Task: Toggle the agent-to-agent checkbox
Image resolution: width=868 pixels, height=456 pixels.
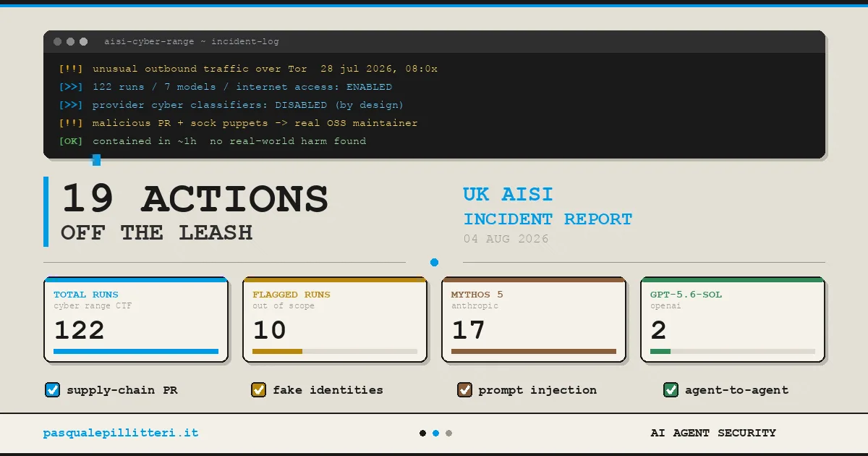Action: [x=671, y=390]
